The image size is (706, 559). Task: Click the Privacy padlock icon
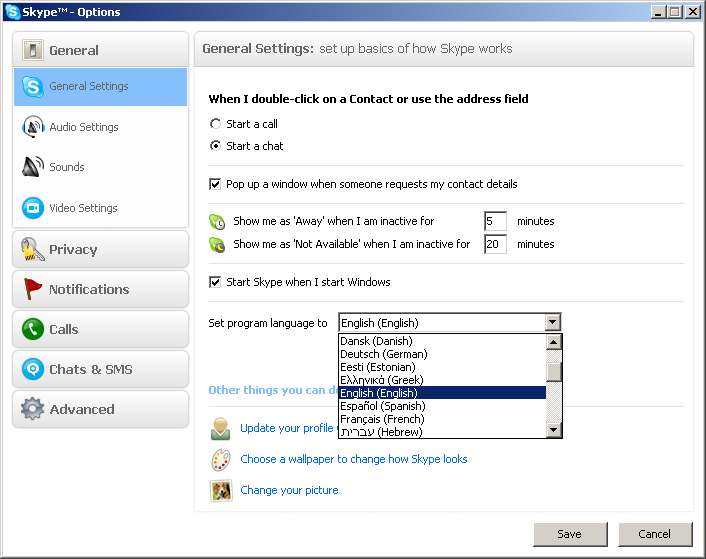coord(33,249)
